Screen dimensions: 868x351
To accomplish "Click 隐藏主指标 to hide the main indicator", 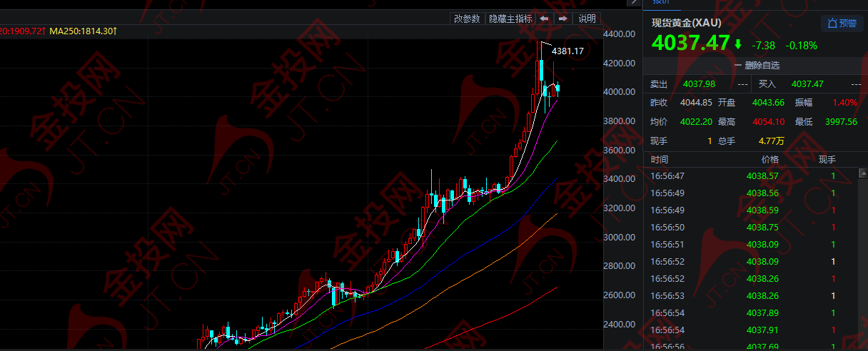I will click(510, 19).
